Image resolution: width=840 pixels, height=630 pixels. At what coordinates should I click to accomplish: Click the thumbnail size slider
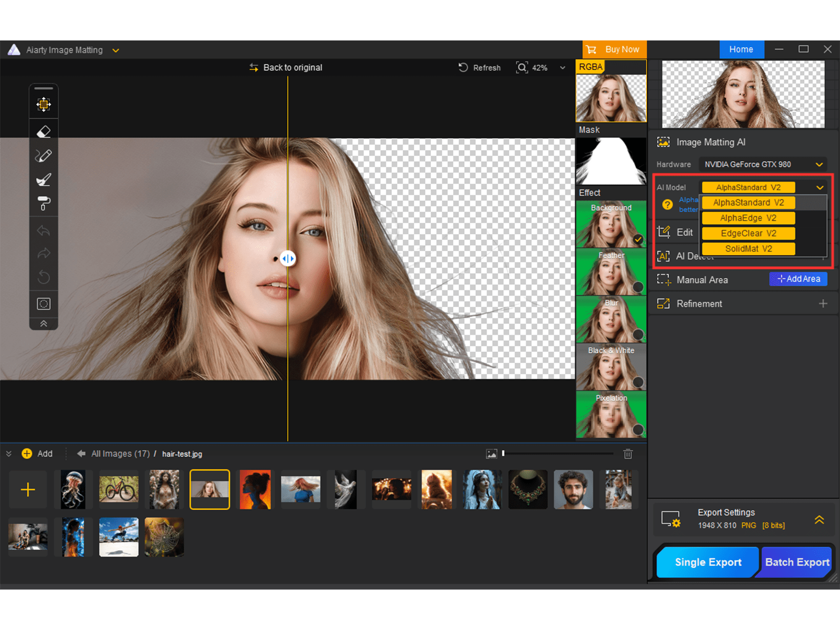point(558,454)
